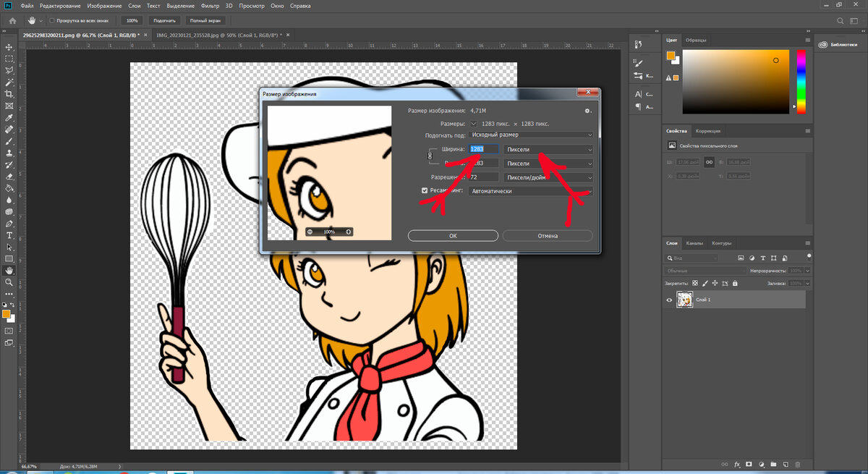Open the height units dropdown
Image resolution: width=868 pixels, height=474 pixels.
(548, 163)
